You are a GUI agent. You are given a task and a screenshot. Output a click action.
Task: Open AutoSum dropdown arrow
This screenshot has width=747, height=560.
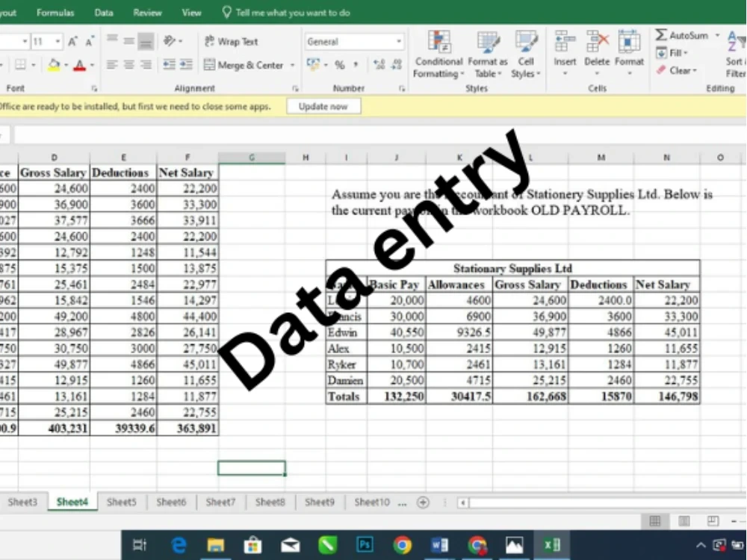tap(717, 35)
